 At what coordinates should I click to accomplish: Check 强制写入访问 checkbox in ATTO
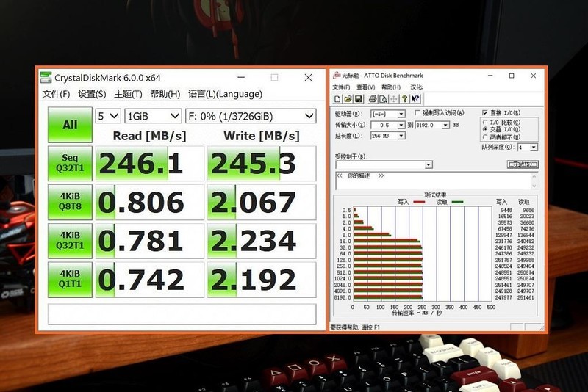pos(417,113)
